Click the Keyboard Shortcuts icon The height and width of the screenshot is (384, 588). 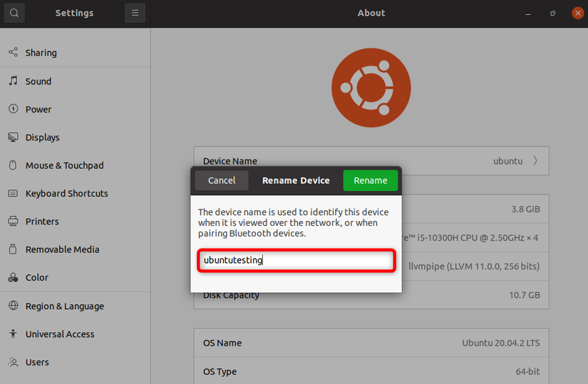click(x=13, y=193)
